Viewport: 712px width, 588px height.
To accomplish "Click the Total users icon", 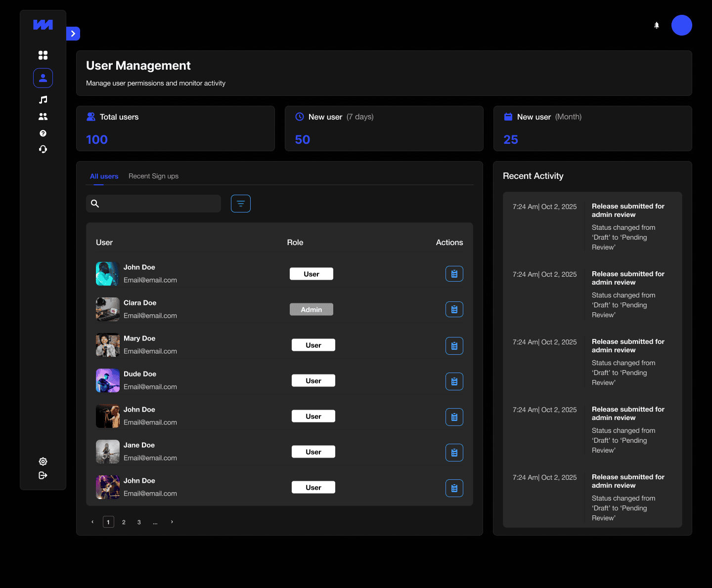I will click(x=91, y=117).
